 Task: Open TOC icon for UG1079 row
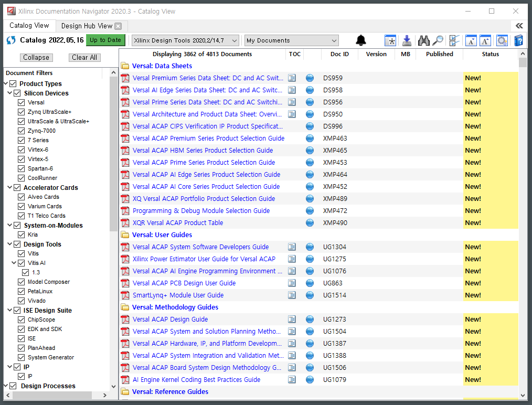pyautogui.click(x=292, y=380)
